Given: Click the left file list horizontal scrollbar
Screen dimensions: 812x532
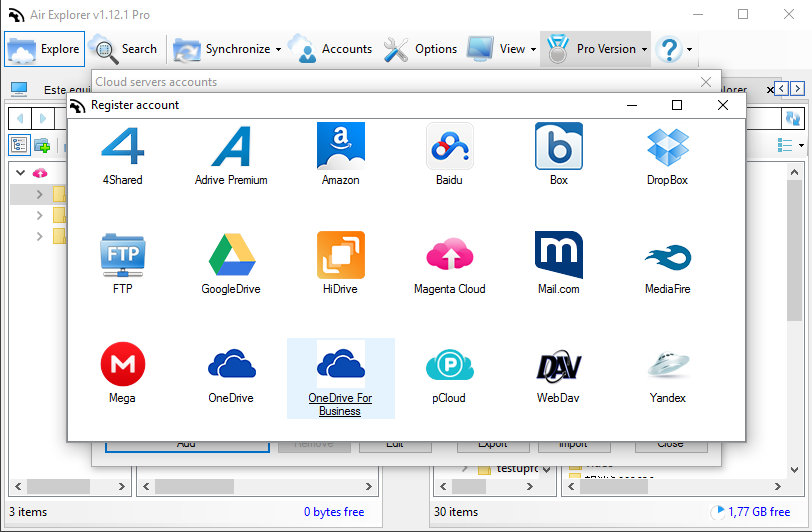Looking at the screenshot, I should pyautogui.click(x=194, y=486).
